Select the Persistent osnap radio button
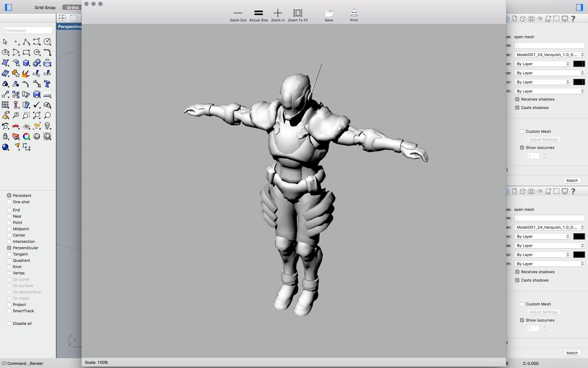 pos(9,195)
